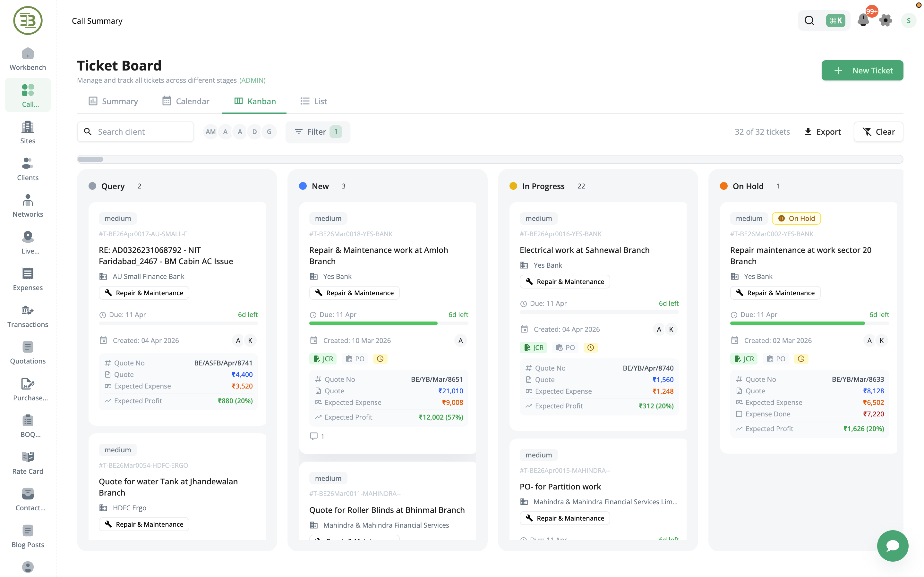Screen dimensions: 924x577
Task: Toggle the AM assignee filter avatar
Action: (x=210, y=132)
